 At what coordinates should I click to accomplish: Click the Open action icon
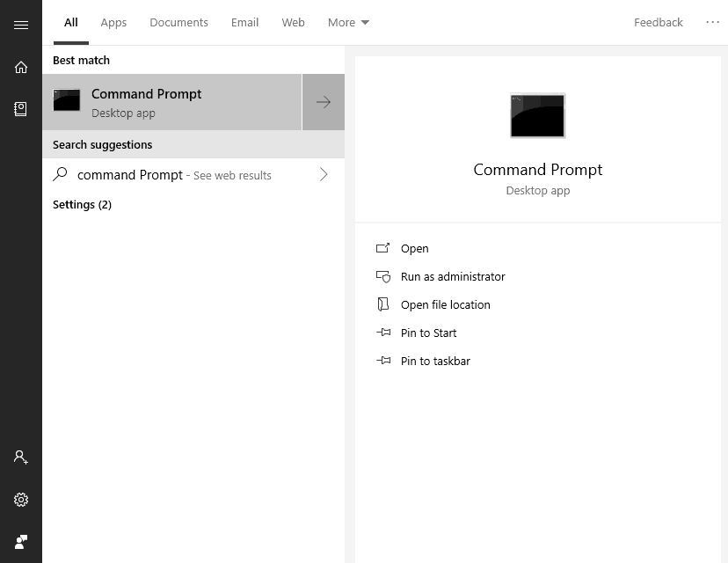pyautogui.click(x=383, y=248)
